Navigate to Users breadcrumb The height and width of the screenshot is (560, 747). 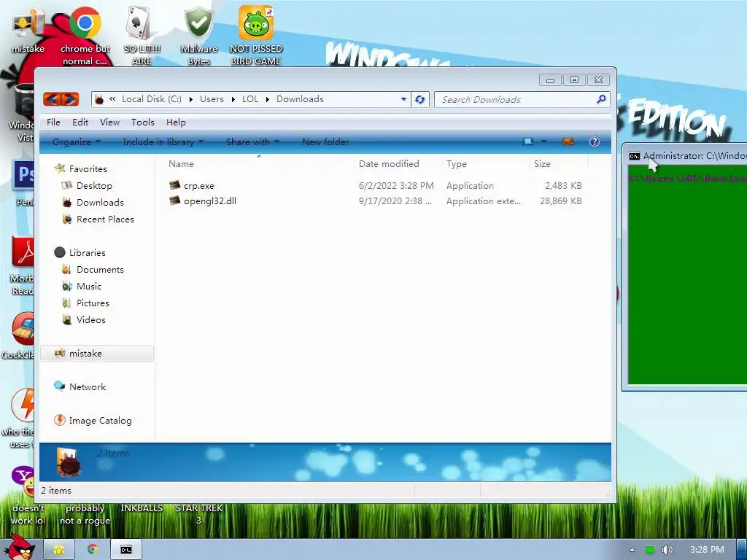(212, 99)
